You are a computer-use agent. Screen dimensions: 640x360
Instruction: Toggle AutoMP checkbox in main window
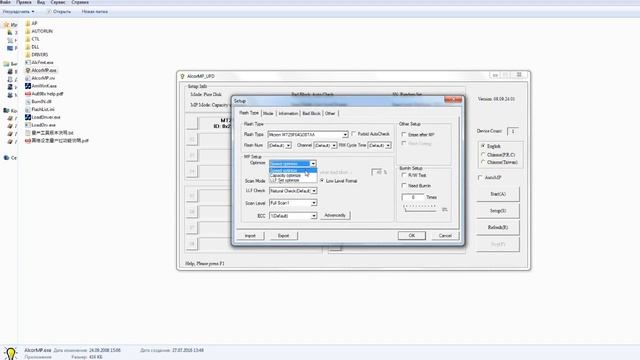point(480,178)
